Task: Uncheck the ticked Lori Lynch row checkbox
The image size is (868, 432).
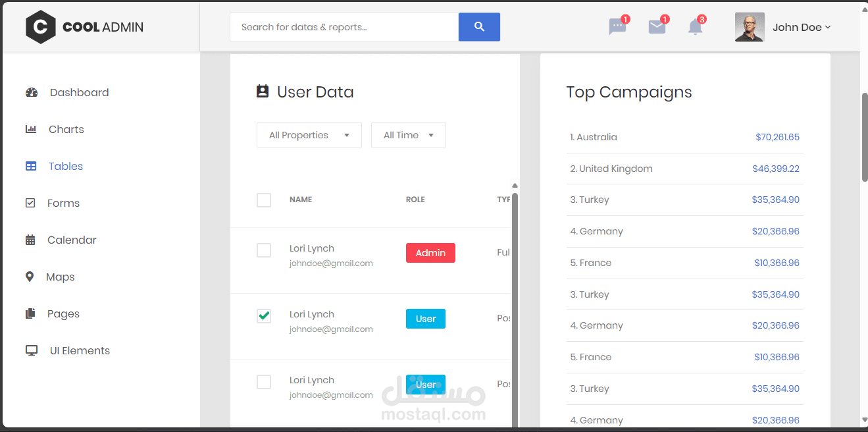Action: [x=264, y=316]
